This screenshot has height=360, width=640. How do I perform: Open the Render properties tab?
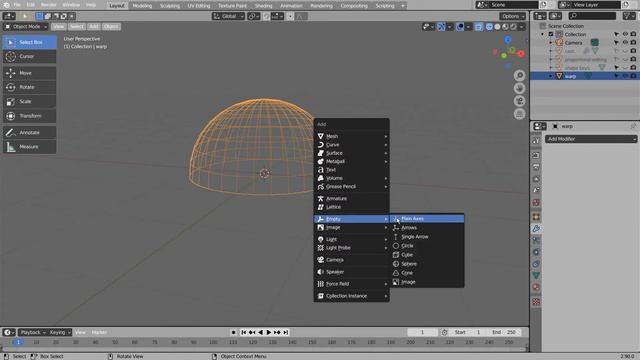click(536, 155)
